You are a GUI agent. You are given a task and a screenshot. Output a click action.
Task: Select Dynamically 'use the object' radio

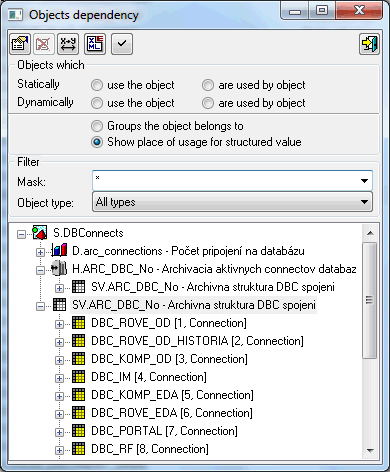pyautogui.click(x=97, y=103)
